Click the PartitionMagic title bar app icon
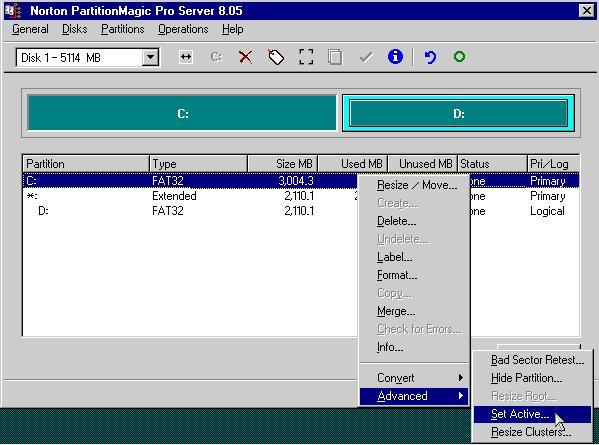 13,10
